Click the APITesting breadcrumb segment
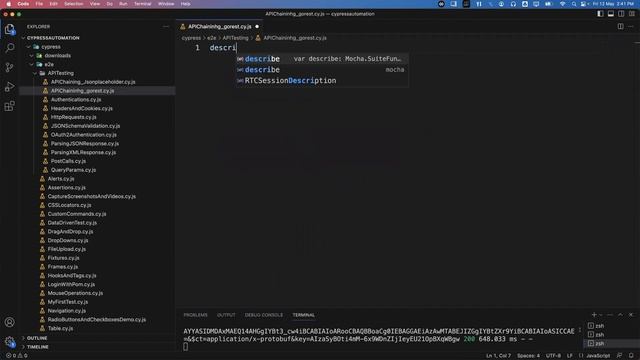The width and height of the screenshot is (640, 360). pos(235,38)
